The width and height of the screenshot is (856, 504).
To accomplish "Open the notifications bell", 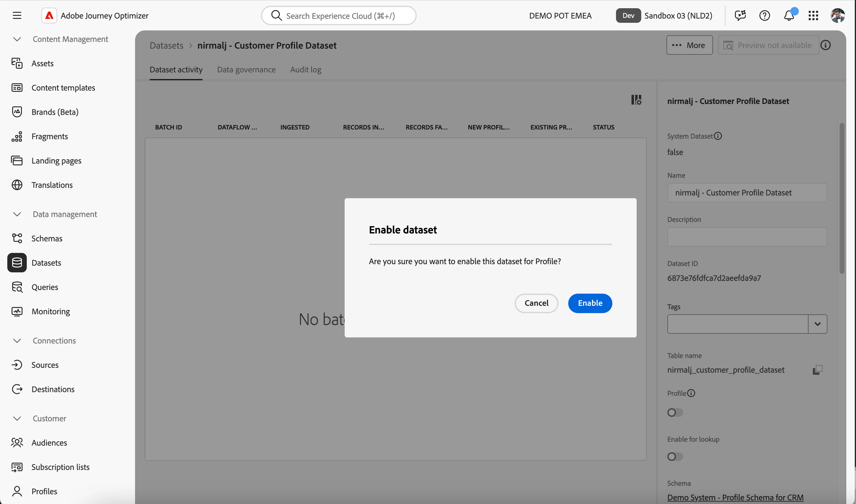I will click(789, 16).
